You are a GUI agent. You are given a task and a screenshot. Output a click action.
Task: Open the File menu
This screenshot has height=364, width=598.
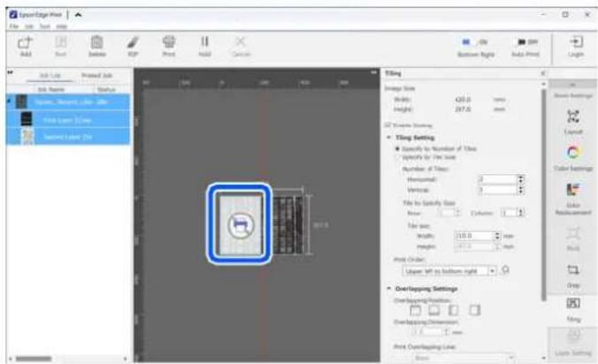point(14,27)
